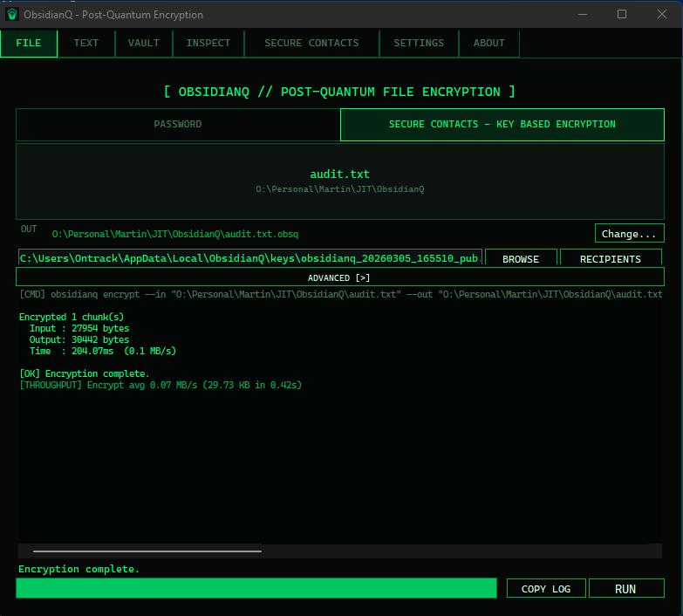Viewport: 683px width, 616px height.
Task: Click the "Time : 204.07ms" log line
Action: (103, 351)
